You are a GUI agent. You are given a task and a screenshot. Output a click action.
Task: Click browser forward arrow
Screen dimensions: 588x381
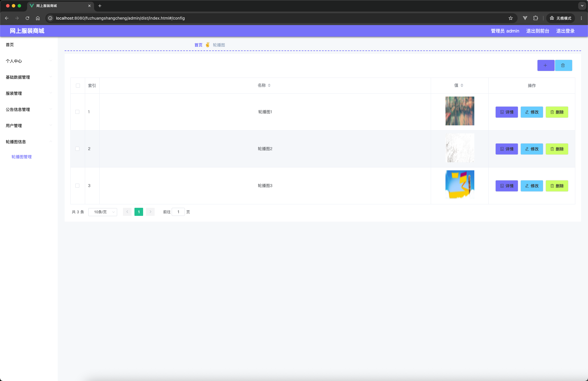(17, 18)
